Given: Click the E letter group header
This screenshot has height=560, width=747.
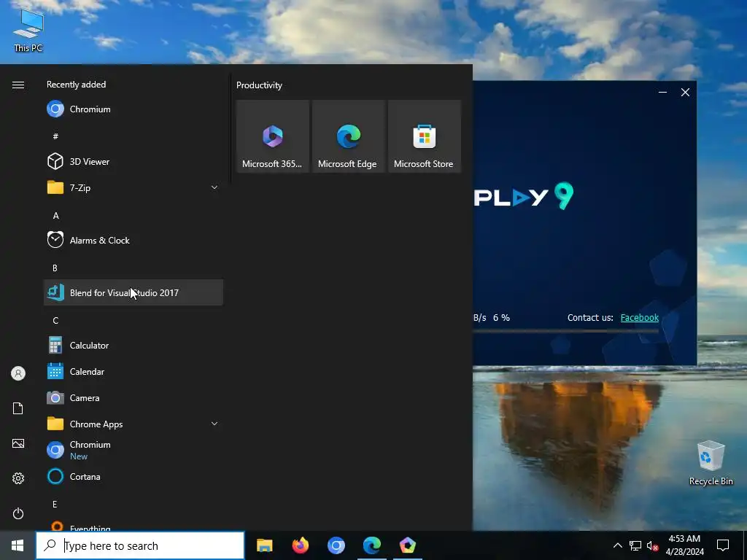Looking at the screenshot, I should coord(55,505).
